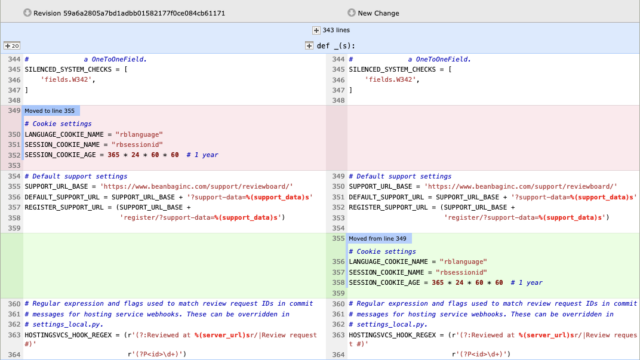Click right SESSION_COOKIE_NAME line
Image resolution: width=640 pixels, height=360 pixels.
tap(418, 272)
